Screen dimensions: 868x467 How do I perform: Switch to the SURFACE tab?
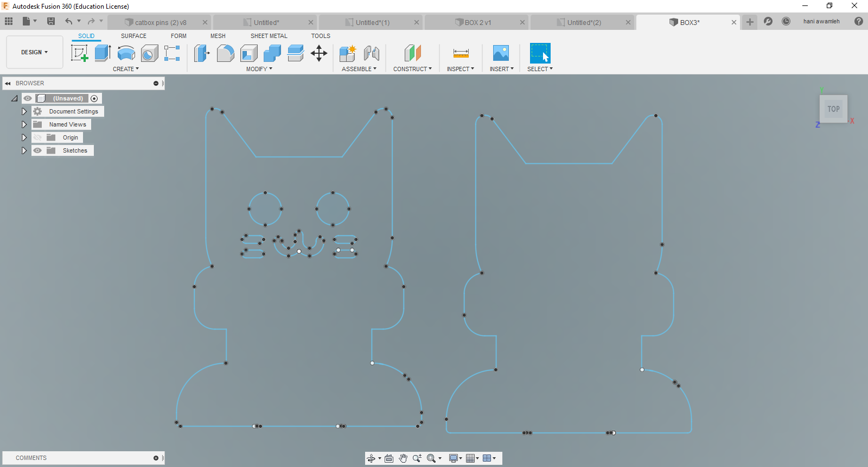[x=133, y=36]
